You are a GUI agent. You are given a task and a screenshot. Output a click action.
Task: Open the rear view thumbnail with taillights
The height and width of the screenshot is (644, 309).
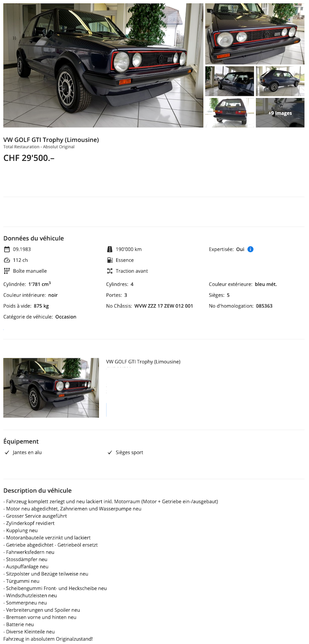point(229,113)
